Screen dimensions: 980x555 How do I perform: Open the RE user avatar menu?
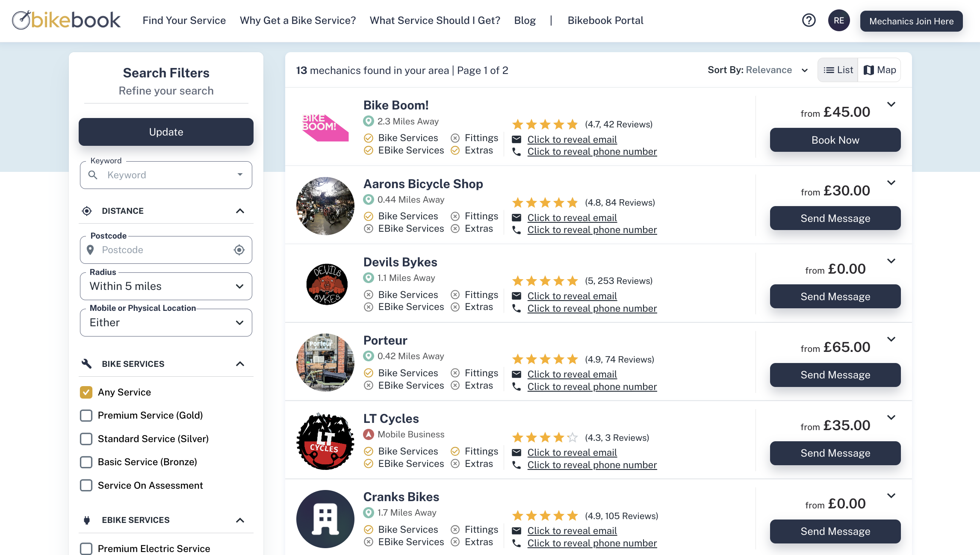pyautogui.click(x=838, y=21)
